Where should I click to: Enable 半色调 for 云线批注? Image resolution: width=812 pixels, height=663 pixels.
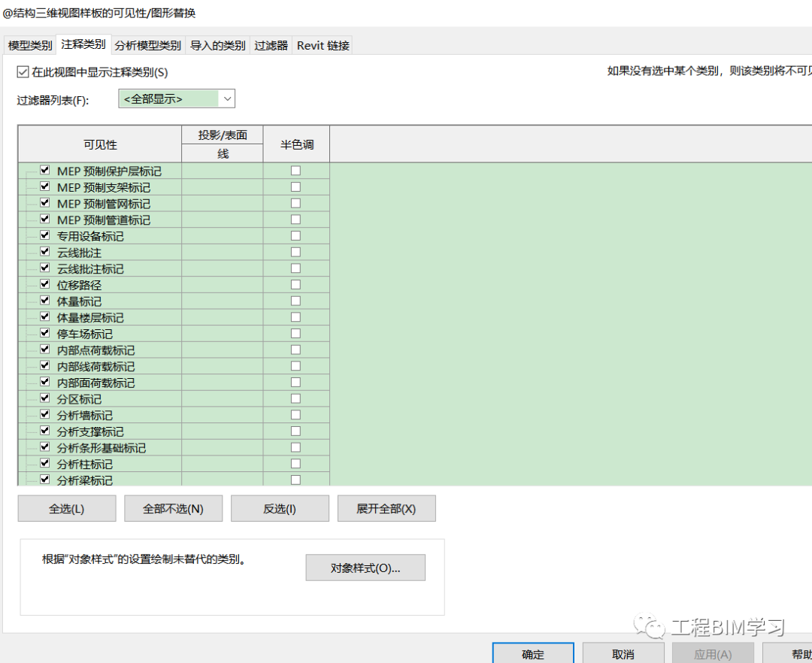(x=295, y=252)
